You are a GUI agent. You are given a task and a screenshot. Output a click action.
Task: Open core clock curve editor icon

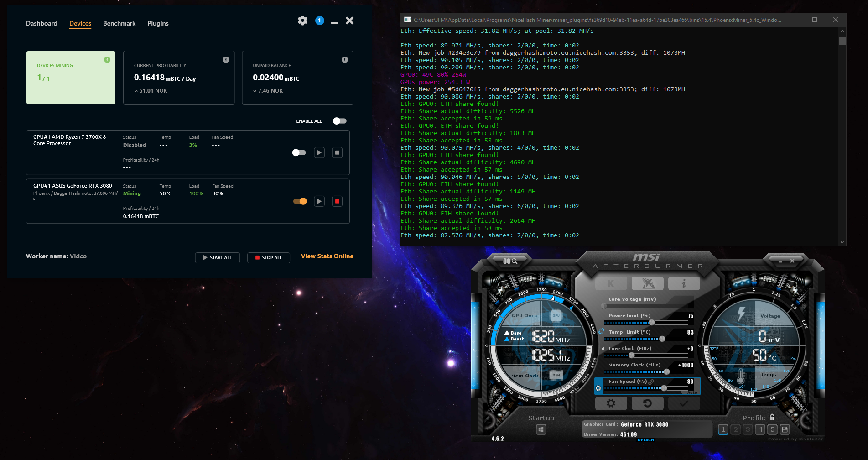point(602,349)
